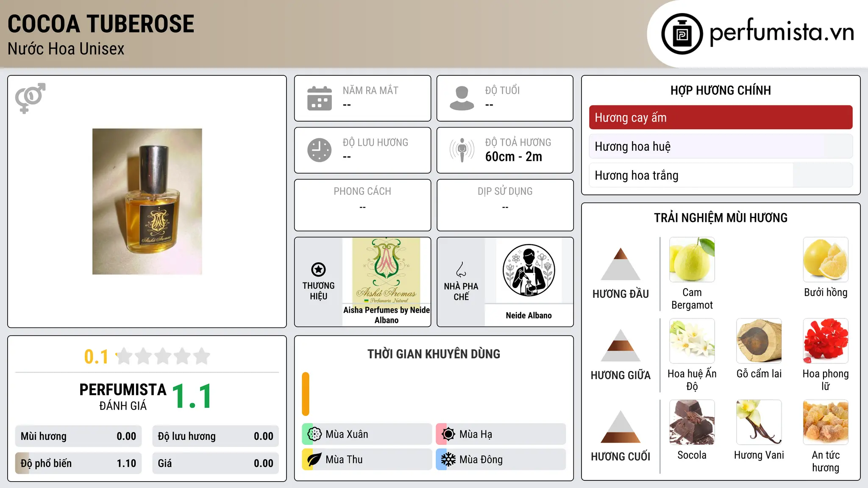The width and height of the screenshot is (868, 488).
Task: Click the perfumista.vn site name
Action: 782,33
